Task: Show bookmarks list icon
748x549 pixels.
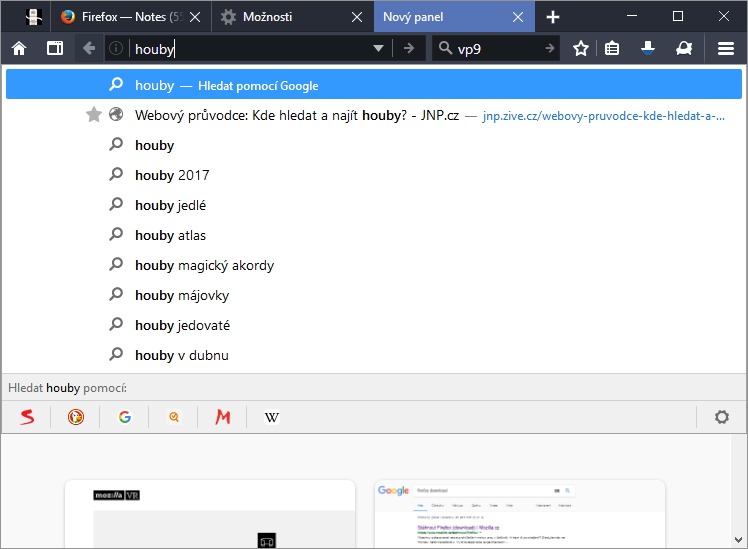Action: [612, 48]
